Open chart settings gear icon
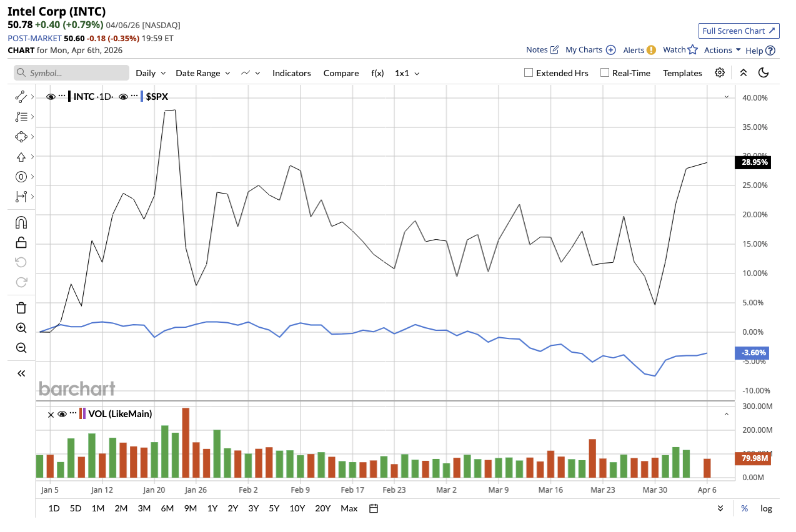 click(720, 72)
